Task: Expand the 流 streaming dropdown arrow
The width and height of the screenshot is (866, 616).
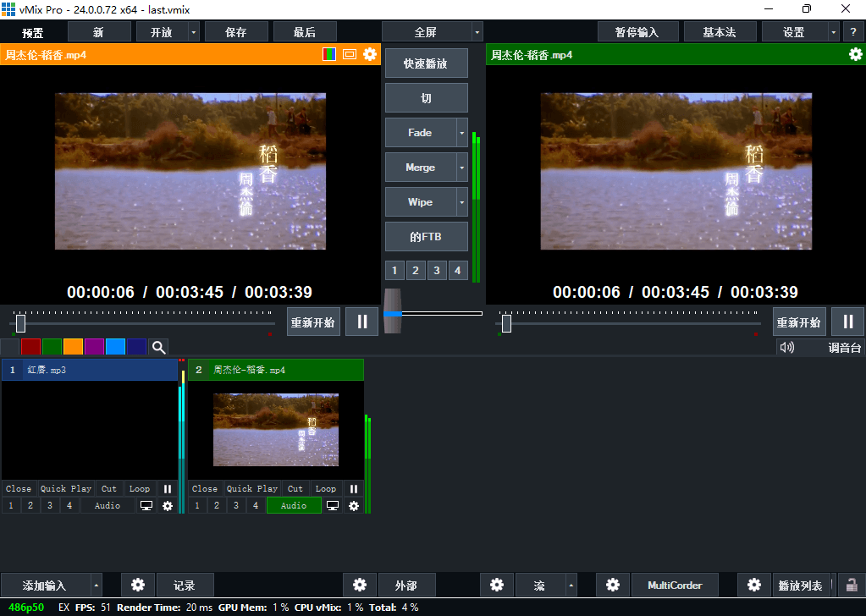Action: tap(571, 585)
